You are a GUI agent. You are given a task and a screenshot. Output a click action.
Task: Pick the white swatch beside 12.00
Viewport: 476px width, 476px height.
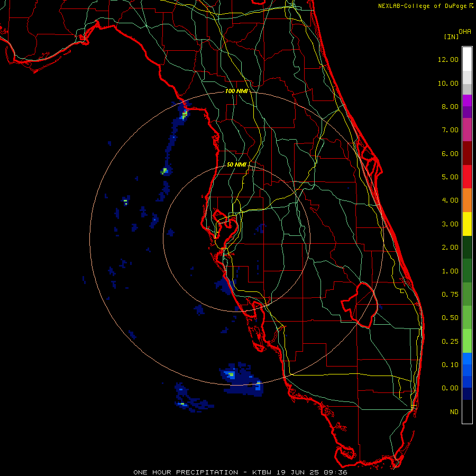point(467,59)
